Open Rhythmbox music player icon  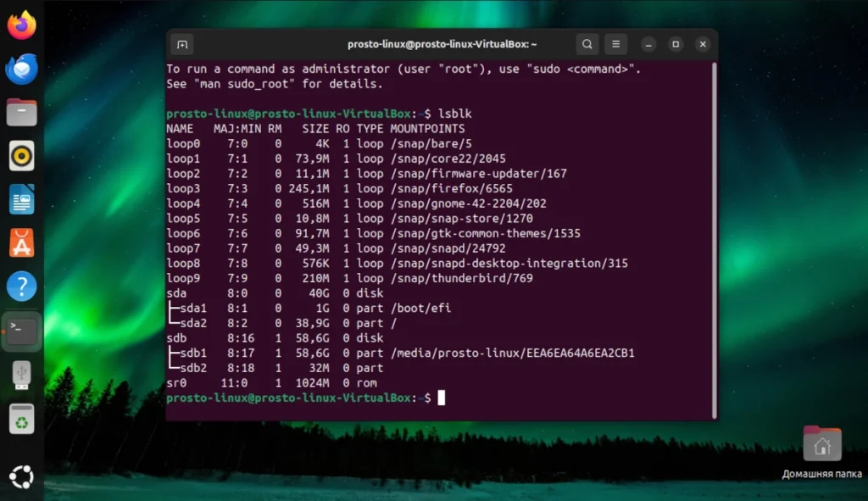[21, 156]
